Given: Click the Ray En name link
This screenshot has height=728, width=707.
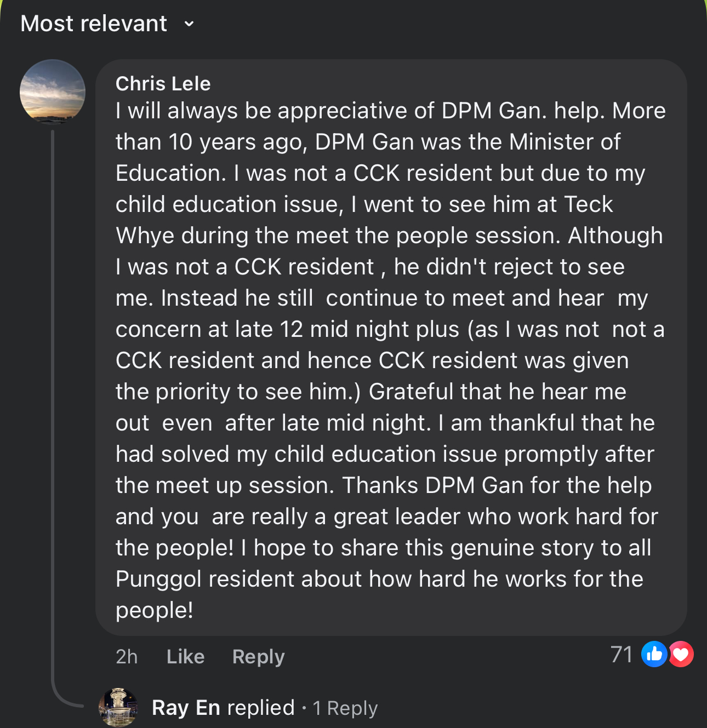Looking at the screenshot, I should tap(186, 708).
